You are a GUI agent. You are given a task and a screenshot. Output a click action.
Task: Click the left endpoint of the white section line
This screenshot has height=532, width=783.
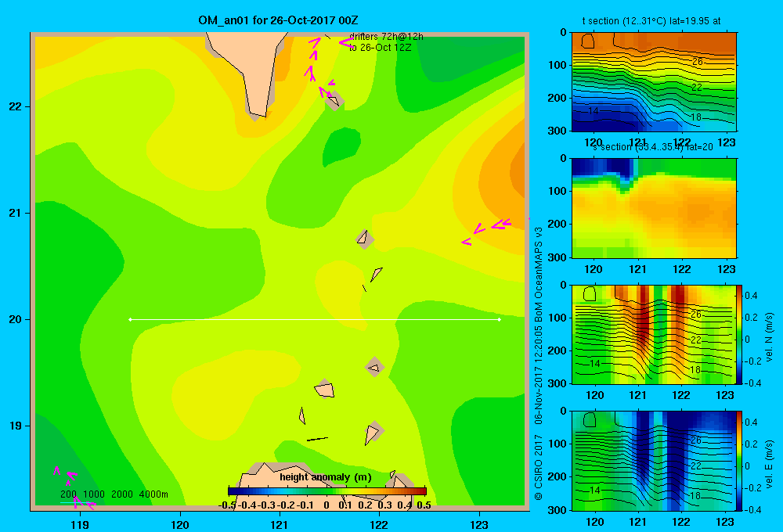[x=130, y=319]
